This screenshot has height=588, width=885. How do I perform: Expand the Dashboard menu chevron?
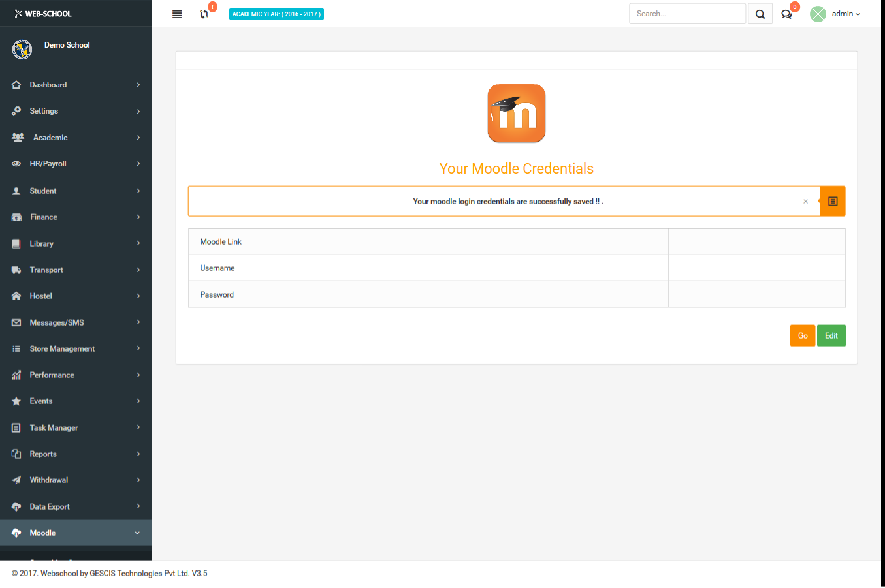point(138,85)
